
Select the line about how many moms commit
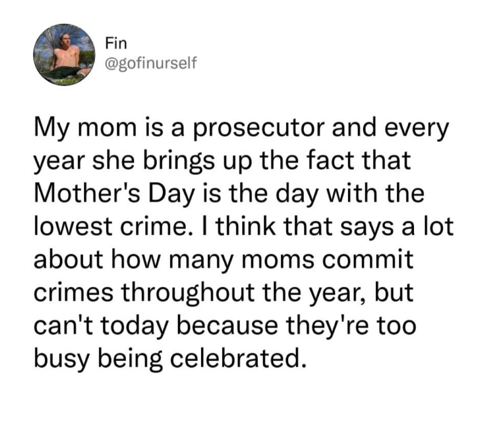click(224, 259)
